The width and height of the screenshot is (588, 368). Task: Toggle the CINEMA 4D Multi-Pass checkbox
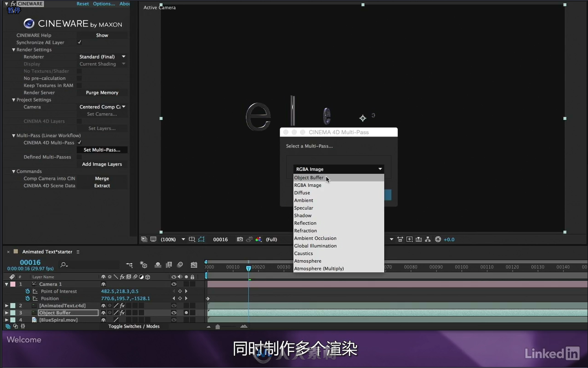click(79, 142)
